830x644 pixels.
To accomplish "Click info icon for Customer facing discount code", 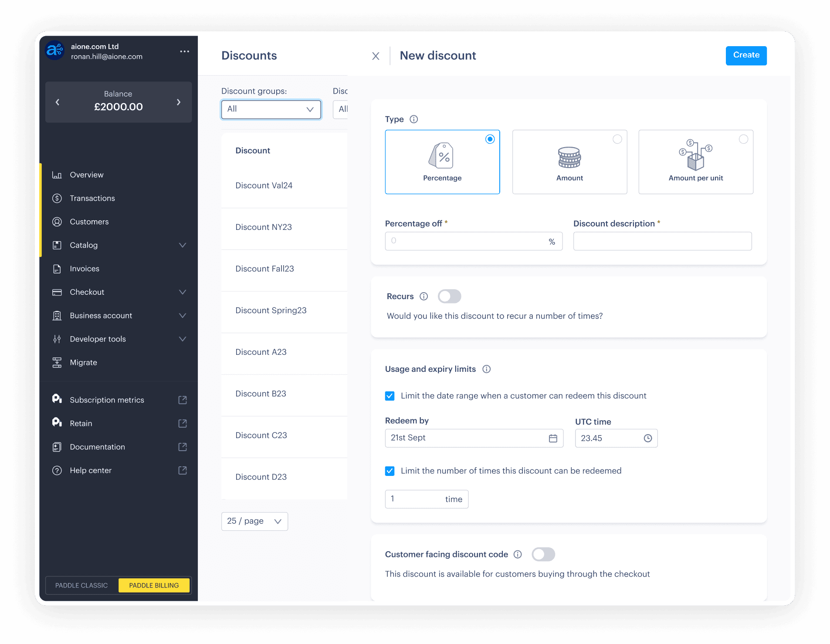I will [518, 554].
